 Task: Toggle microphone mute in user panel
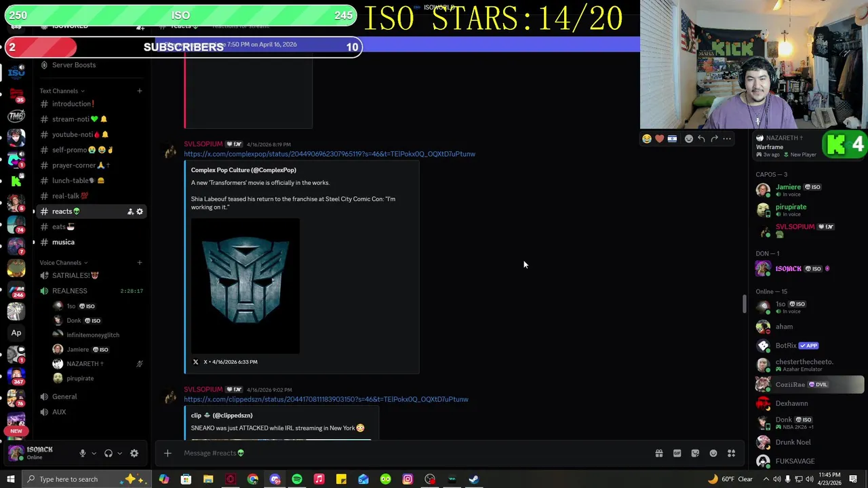83,453
